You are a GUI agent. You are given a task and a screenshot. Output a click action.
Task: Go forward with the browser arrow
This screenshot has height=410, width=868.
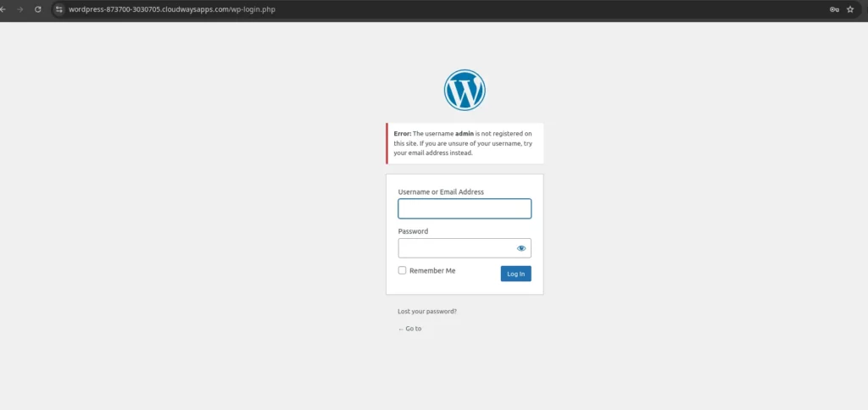20,9
